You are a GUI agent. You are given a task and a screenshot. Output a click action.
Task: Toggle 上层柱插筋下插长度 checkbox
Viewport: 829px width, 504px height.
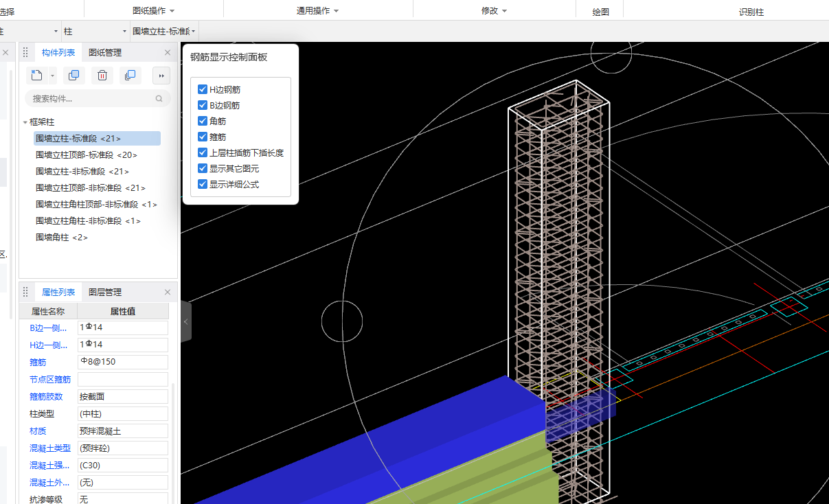tap(203, 152)
